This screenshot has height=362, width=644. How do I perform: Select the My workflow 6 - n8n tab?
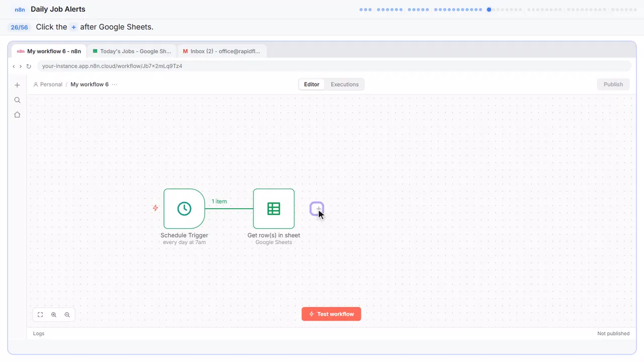(x=49, y=51)
